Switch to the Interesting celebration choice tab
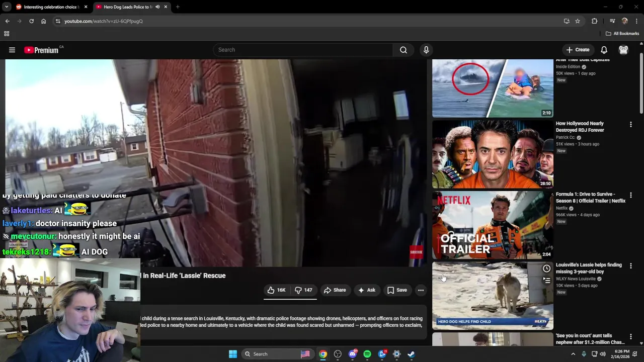The width and height of the screenshot is (644, 362). pos(51,7)
